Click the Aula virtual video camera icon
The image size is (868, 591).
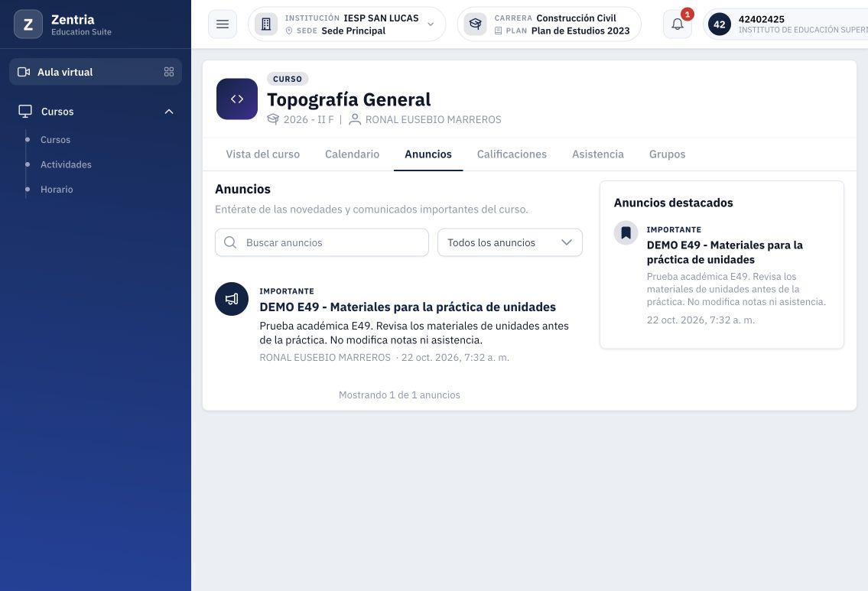tap(24, 72)
